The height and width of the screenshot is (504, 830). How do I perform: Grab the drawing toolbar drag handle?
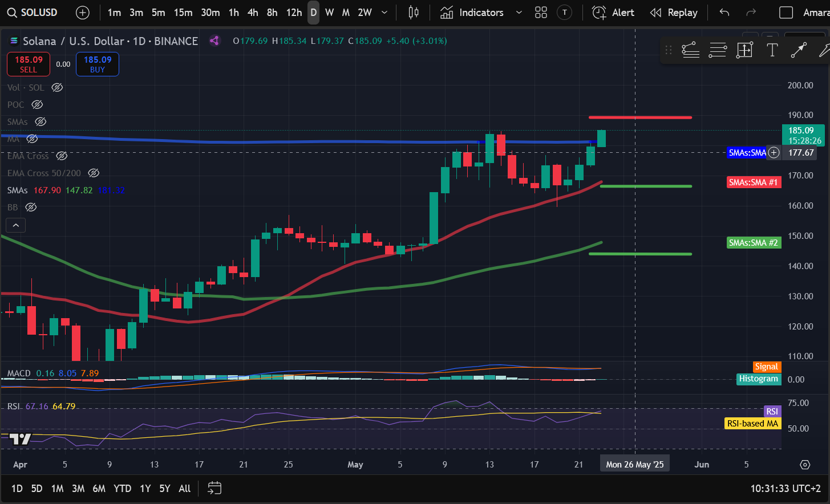(669, 50)
